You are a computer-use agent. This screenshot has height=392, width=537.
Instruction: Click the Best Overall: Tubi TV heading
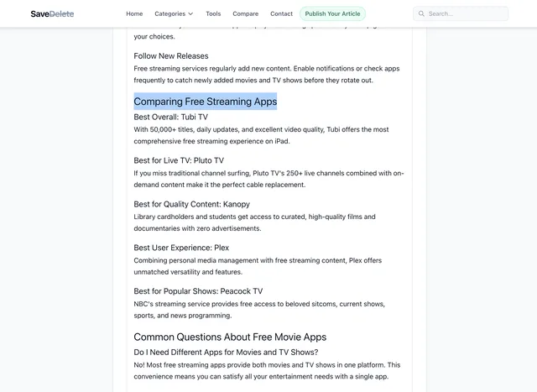coord(170,117)
